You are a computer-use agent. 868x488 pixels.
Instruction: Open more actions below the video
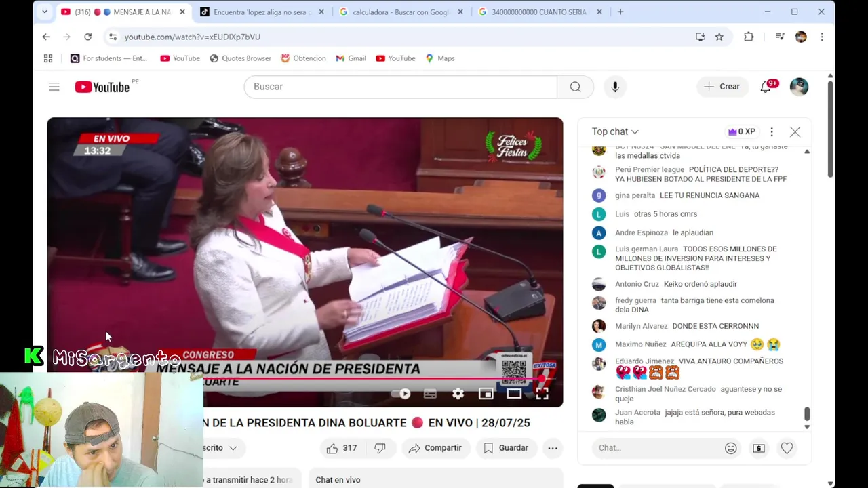coord(553,448)
